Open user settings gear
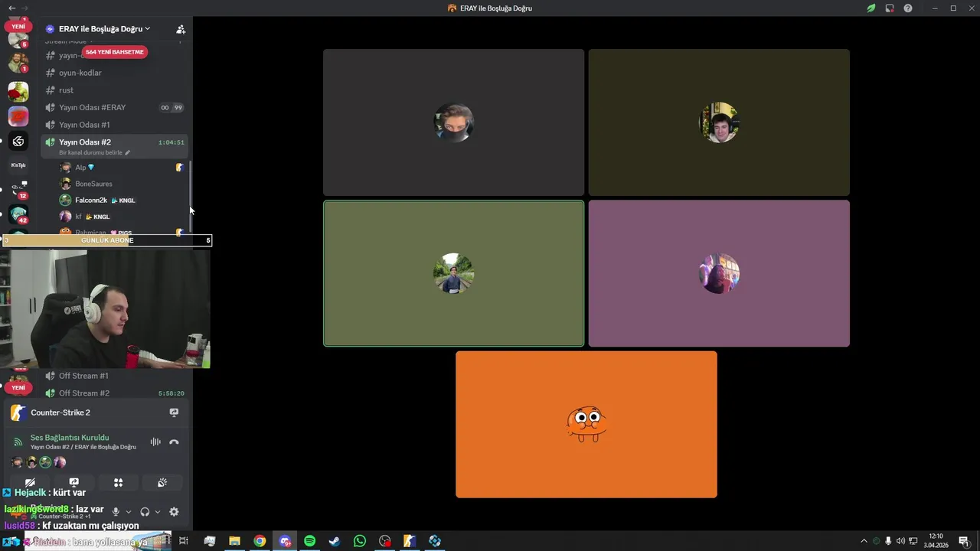Viewport: 980px width, 551px height. (x=174, y=512)
